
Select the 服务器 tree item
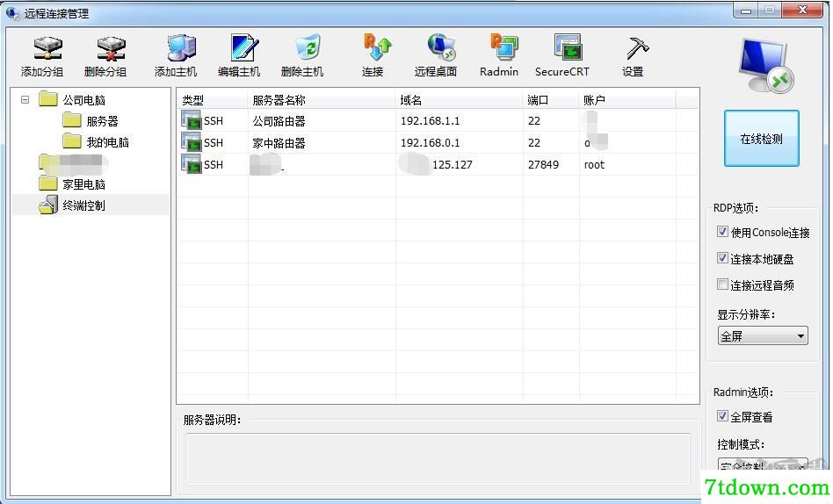coord(102,121)
